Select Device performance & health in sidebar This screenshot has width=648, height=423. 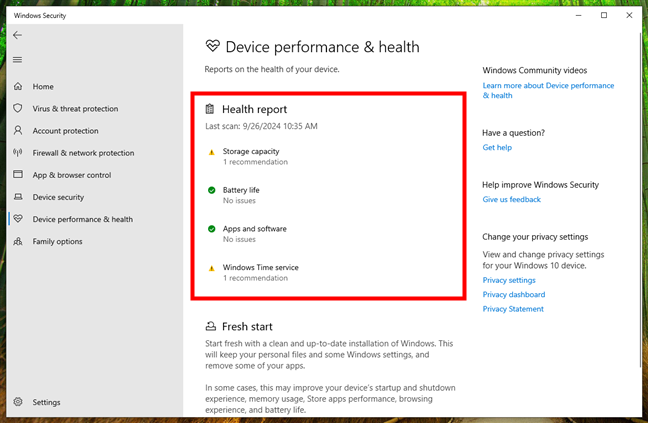click(83, 219)
